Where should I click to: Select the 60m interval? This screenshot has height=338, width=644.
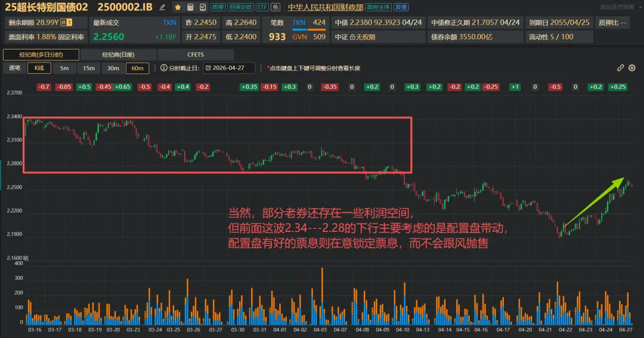(x=137, y=68)
